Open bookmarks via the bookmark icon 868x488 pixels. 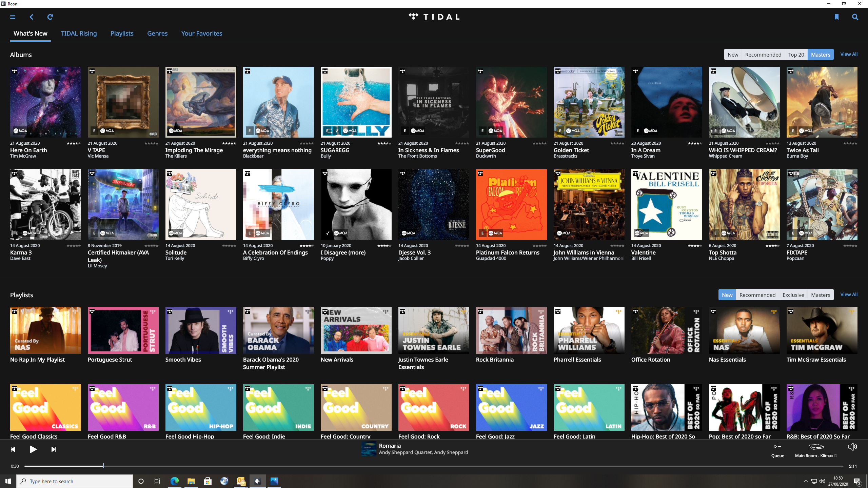pyautogui.click(x=836, y=17)
